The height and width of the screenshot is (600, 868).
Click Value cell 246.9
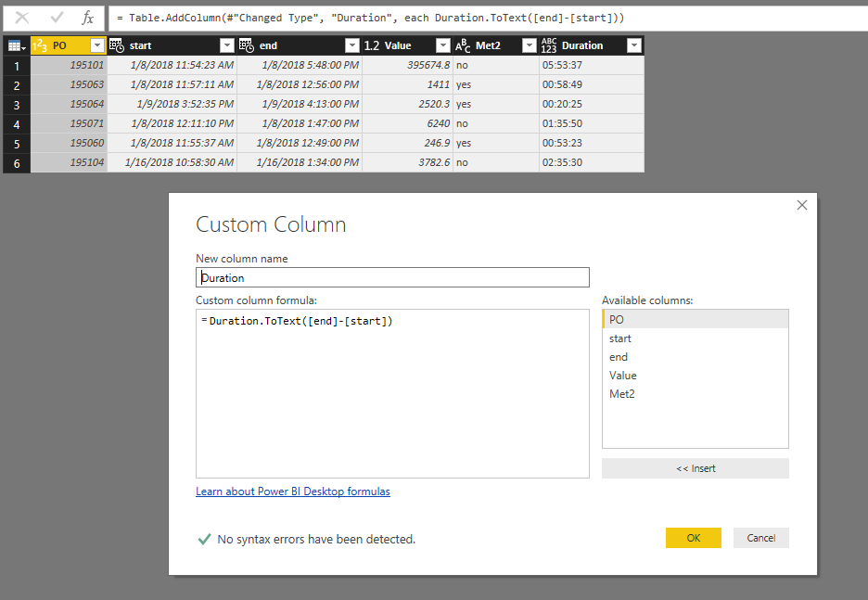[x=407, y=143]
